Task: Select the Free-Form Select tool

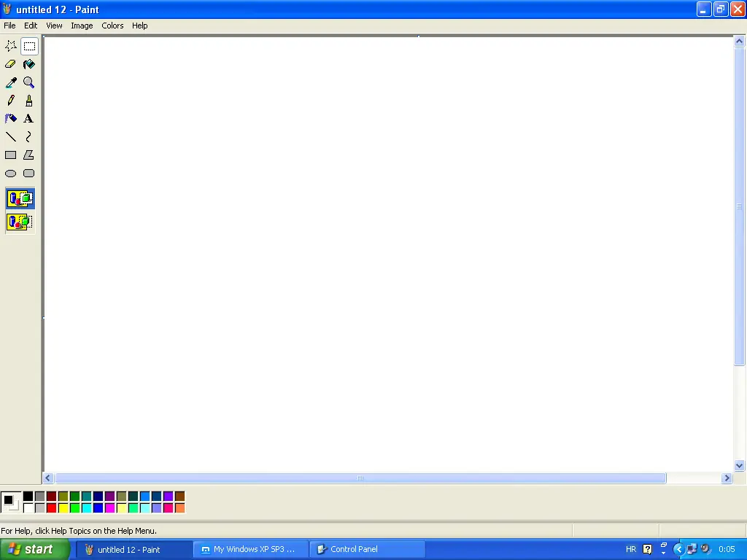Action: pos(10,45)
